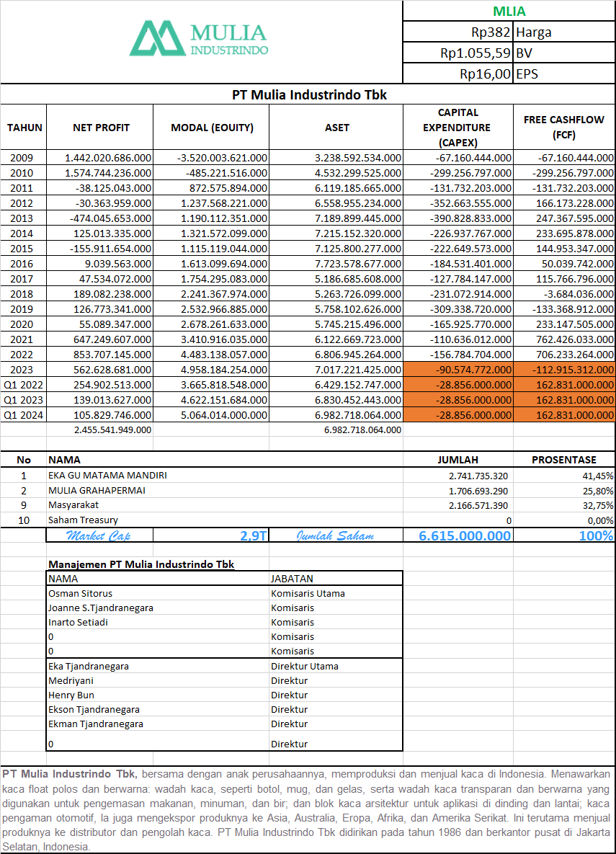616x854 pixels.
Task: Click the PT Mulia Industrindo Tbk title
Action: point(309,94)
